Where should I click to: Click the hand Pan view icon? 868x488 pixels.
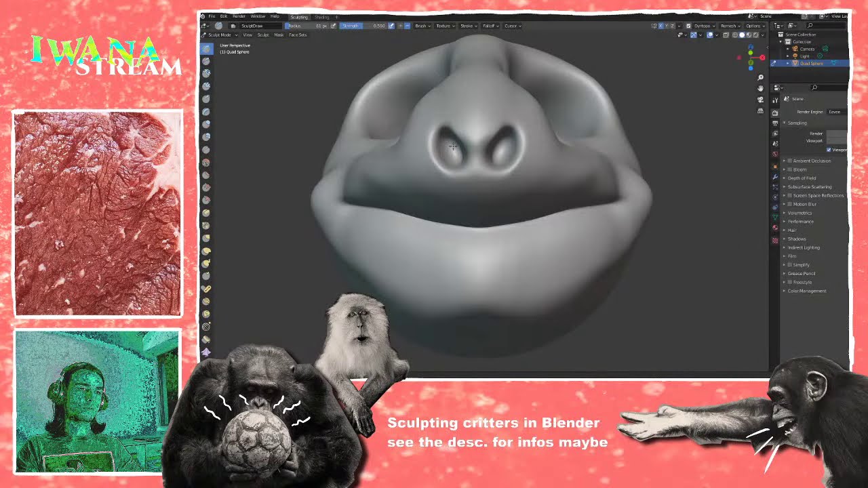click(x=760, y=89)
